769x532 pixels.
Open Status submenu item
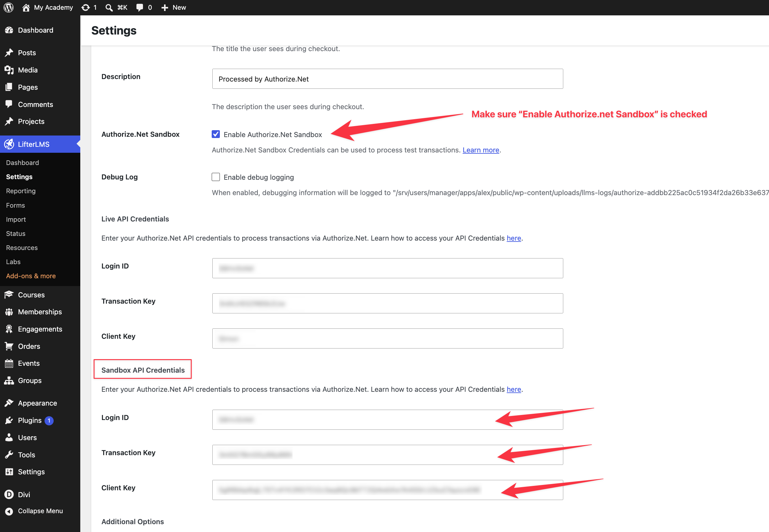pos(16,233)
